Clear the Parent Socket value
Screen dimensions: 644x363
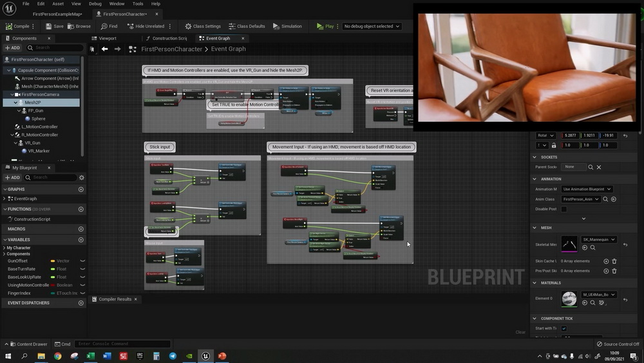click(x=599, y=168)
